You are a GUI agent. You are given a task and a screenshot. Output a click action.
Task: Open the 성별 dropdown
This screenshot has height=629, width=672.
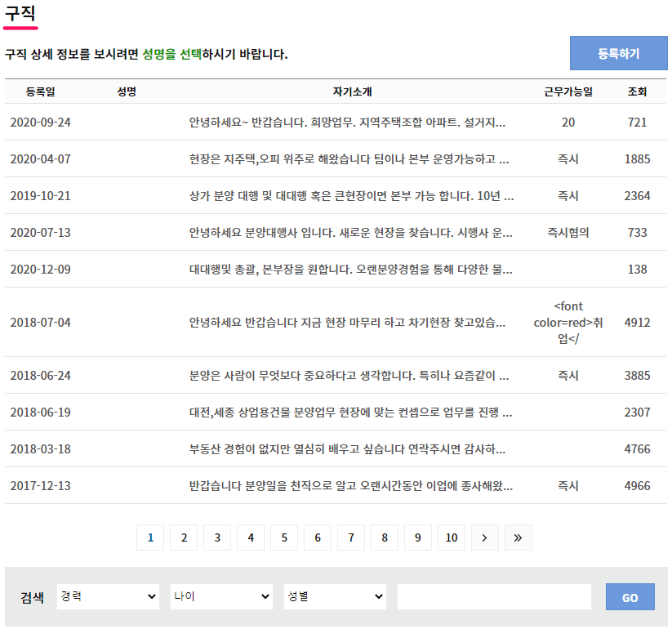335,596
